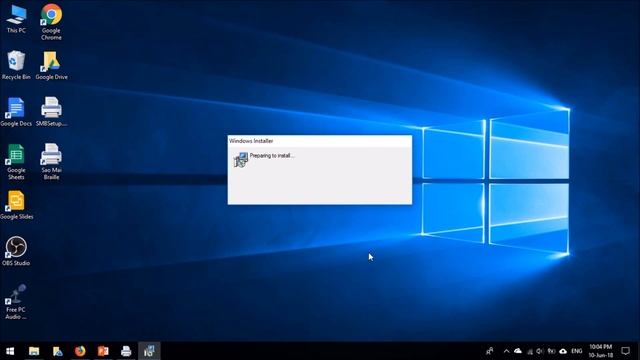Select the Recycle Bin icon
The height and width of the screenshot is (360, 640).
(x=16, y=65)
